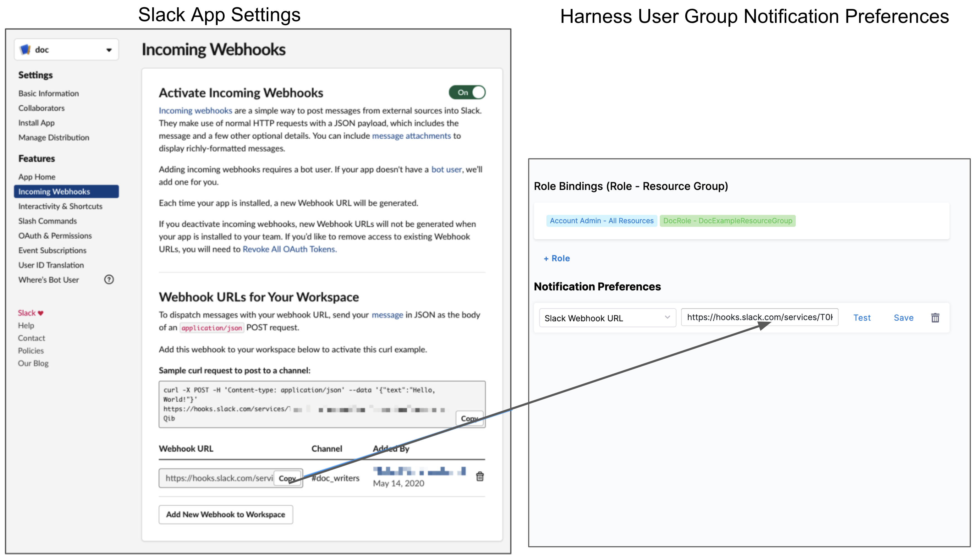Click the #doc_writers channel cell
The width and height of the screenshot is (980, 555).
(335, 478)
